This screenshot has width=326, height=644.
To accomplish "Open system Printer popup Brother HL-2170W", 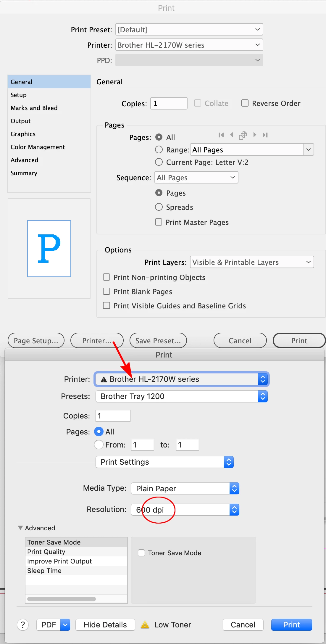I will pyautogui.click(x=182, y=379).
